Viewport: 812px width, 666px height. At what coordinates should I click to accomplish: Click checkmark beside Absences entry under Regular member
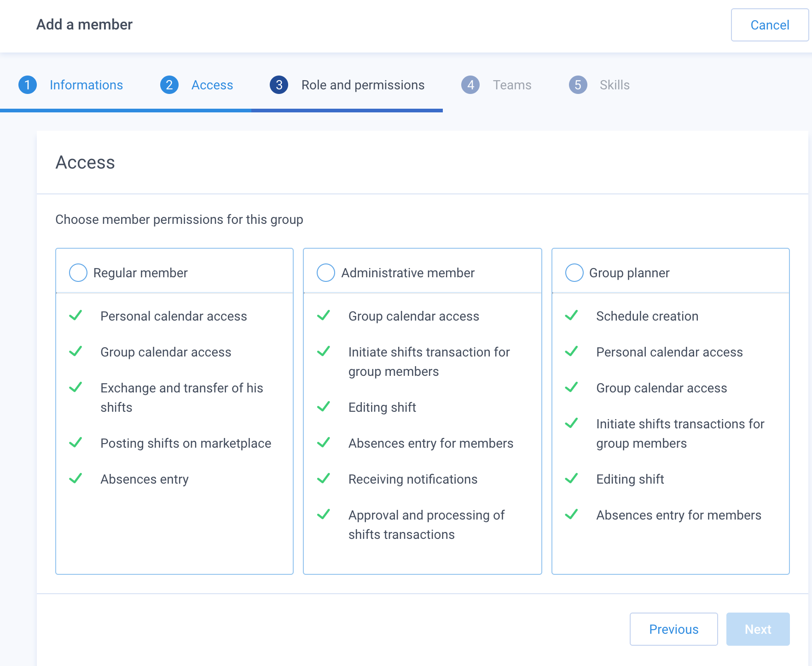tap(75, 479)
